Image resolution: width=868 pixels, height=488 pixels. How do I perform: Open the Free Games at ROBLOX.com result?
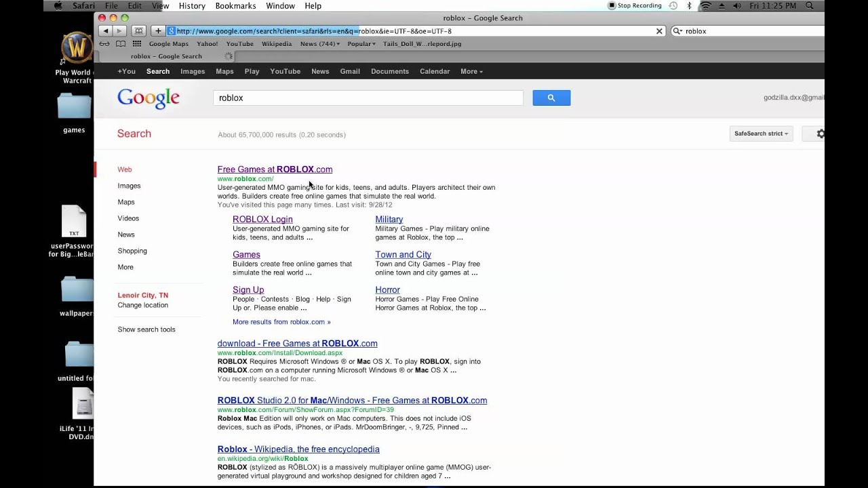[275, 169]
